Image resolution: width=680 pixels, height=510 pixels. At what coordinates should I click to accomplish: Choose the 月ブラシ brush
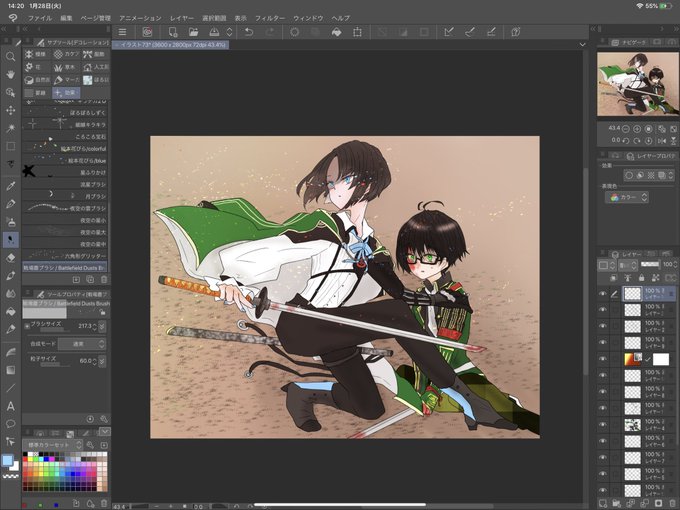[x=65, y=196]
